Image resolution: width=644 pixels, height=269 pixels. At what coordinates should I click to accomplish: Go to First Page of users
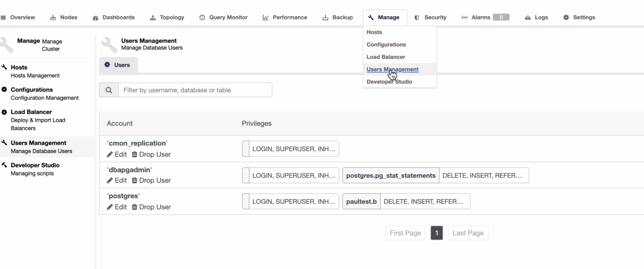[405, 233]
